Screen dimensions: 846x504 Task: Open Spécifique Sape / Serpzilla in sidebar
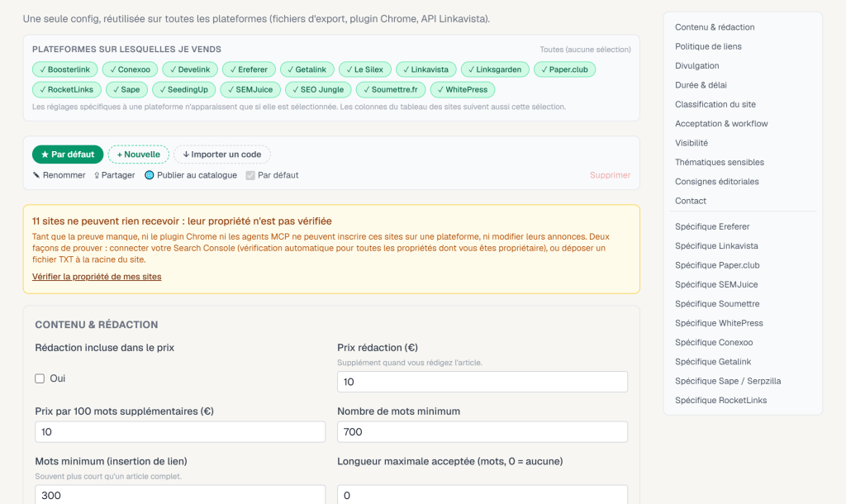(728, 381)
